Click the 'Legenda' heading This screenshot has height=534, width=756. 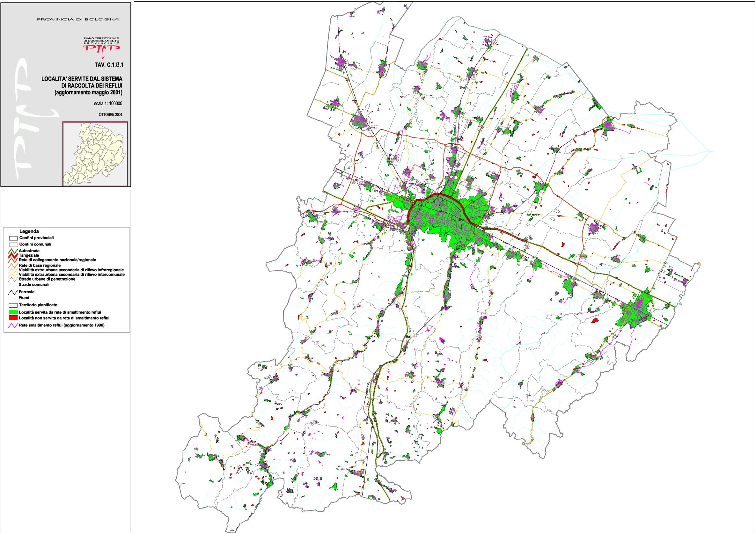(x=29, y=231)
